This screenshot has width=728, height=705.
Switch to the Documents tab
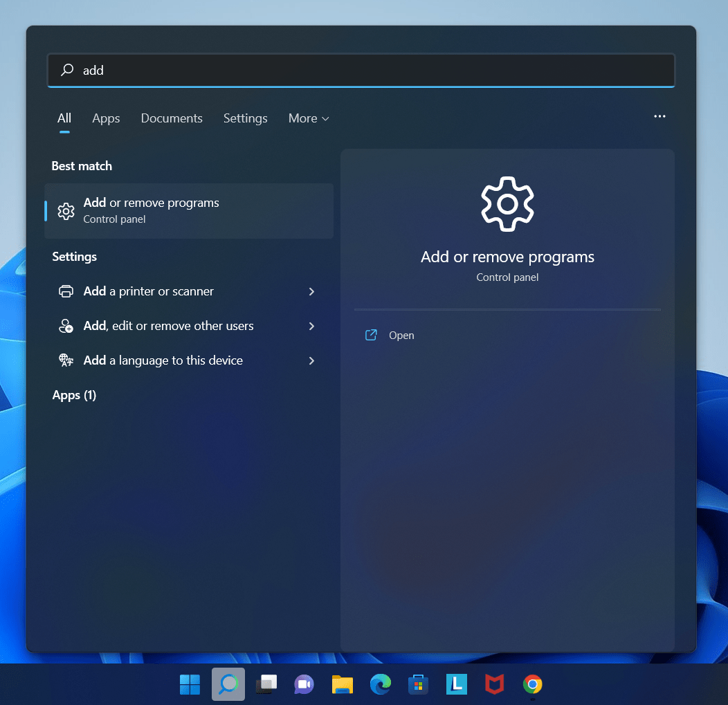tap(171, 118)
